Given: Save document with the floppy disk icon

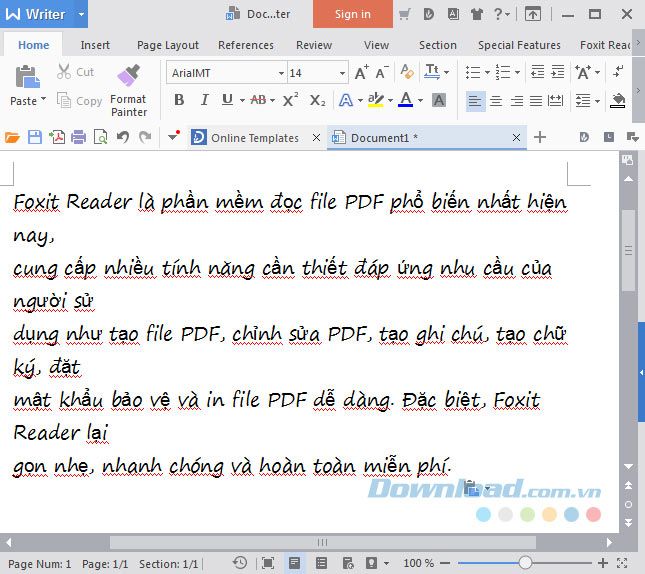Looking at the screenshot, I should (35, 138).
